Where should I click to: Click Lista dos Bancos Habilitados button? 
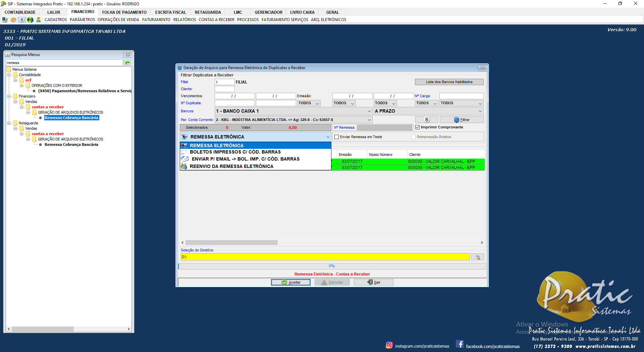coord(449,82)
